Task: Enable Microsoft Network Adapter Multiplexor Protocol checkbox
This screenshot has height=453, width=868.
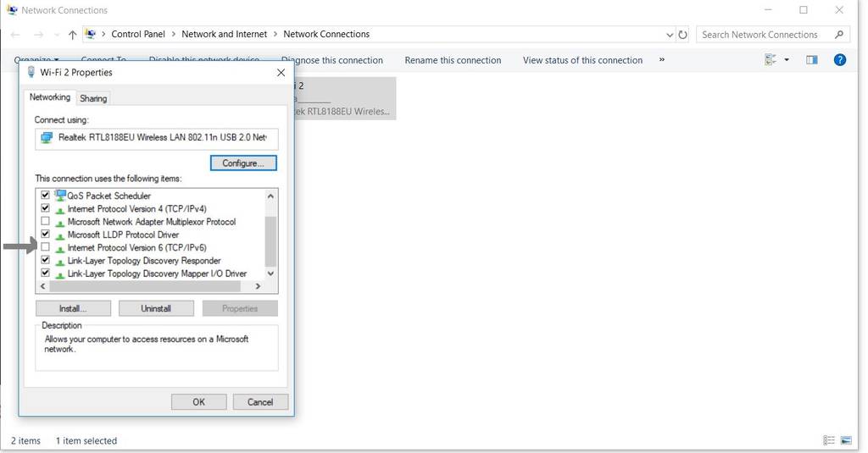Action: click(46, 221)
